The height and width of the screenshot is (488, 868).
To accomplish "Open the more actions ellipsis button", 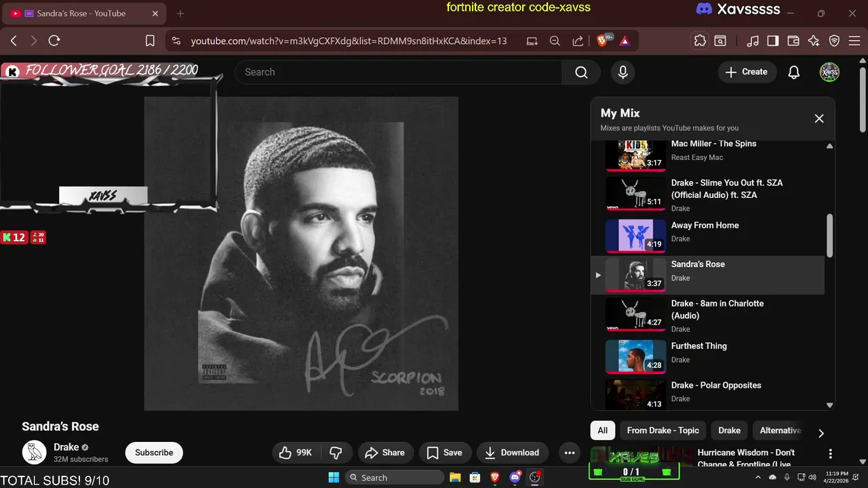I will click(x=570, y=453).
